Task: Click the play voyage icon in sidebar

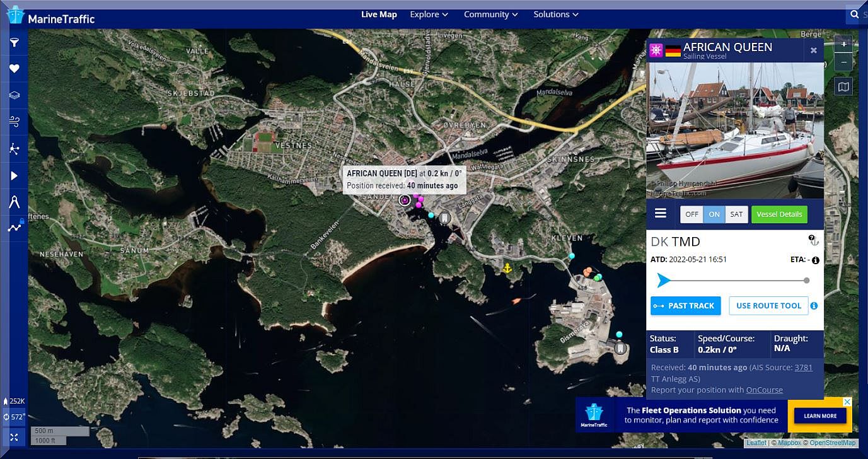Action: click(14, 176)
